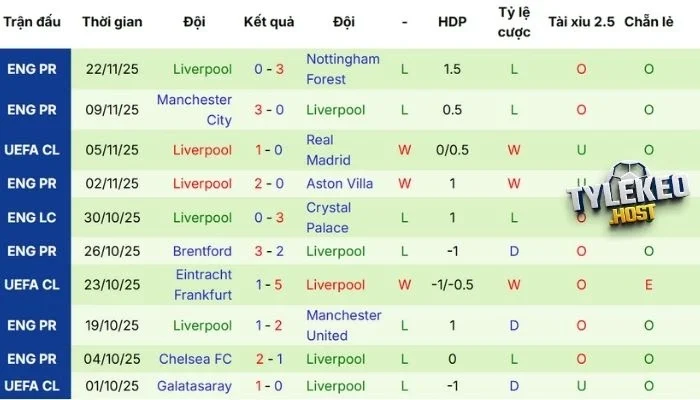Open the Nottingham Forest team link
The image size is (700, 400).
pos(343,69)
